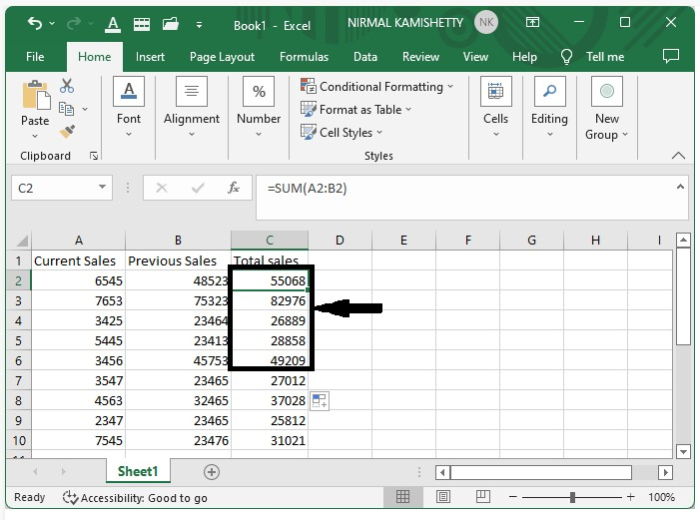
Task: Click the Cut scissors icon
Action: (68, 86)
